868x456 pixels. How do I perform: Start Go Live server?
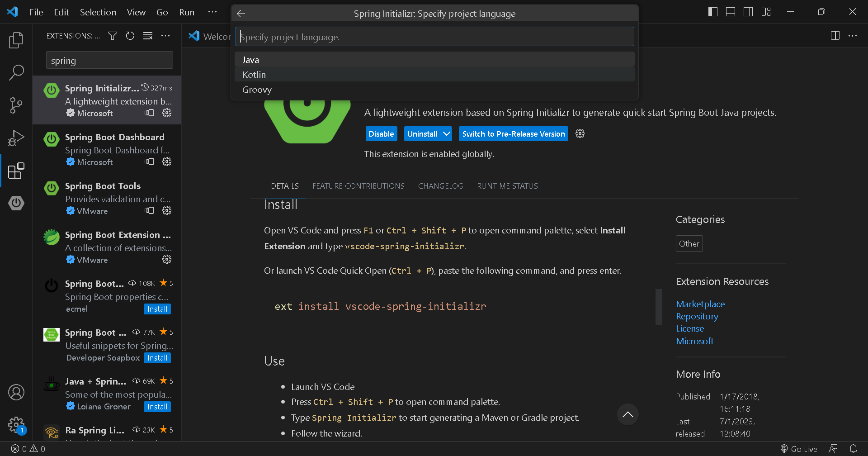coord(799,449)
